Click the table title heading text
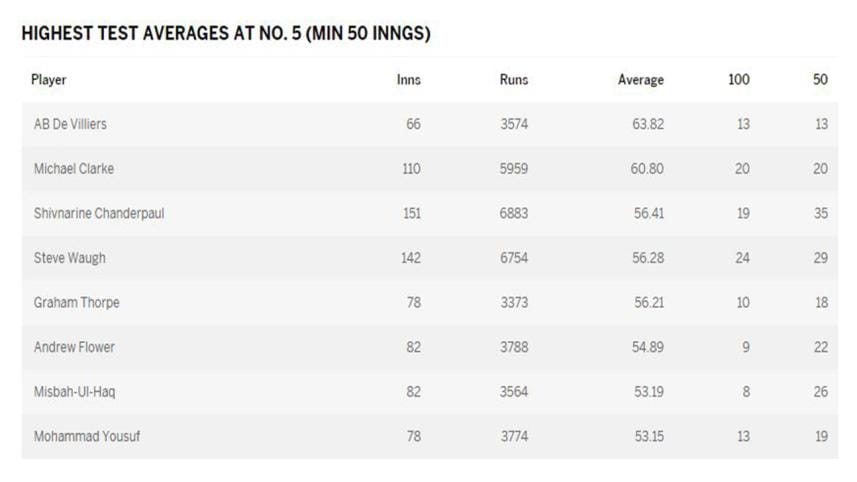The image size is (857, 482). tap(225, 34)
